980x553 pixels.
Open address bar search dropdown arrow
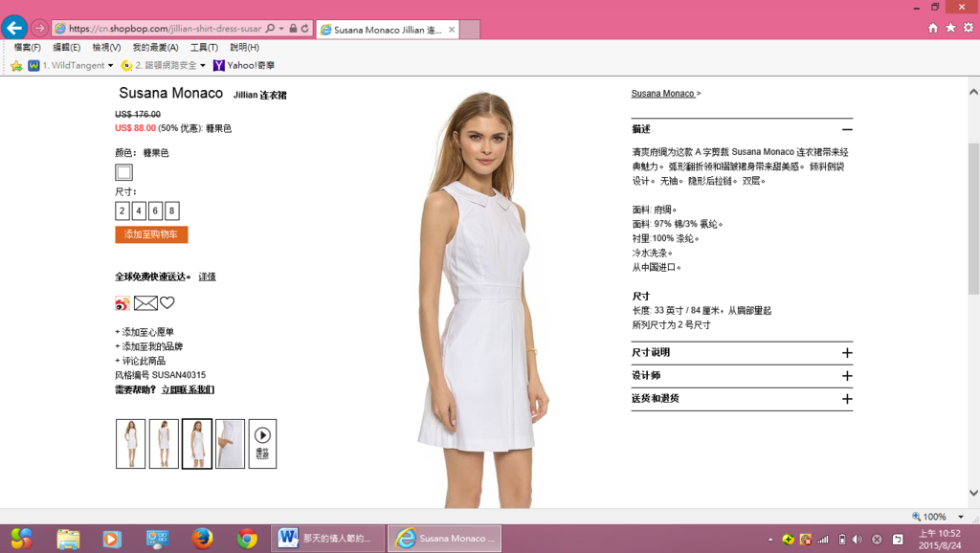coord(281,28)
